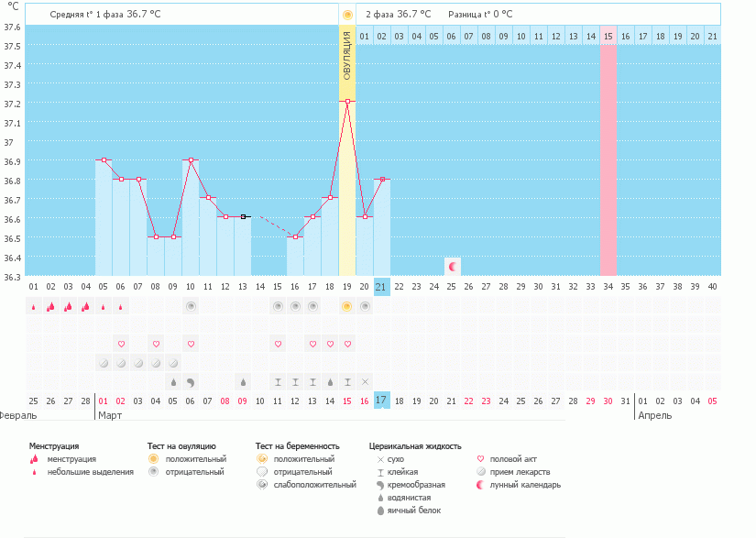
Task: Click the highlighted cycle day 21 cell
Action: click(x=382, y=286)
